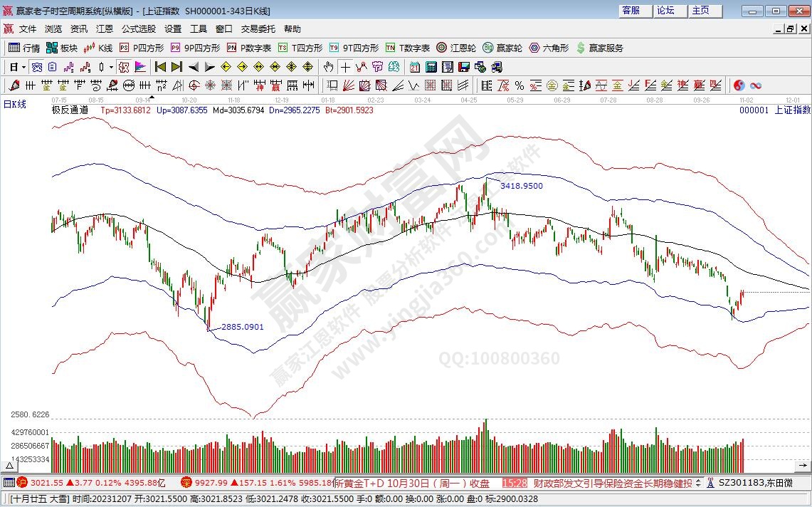The image size is (812, 507).
Task: Toggle the K线 chart view button
Action: (x=97, y=48)
